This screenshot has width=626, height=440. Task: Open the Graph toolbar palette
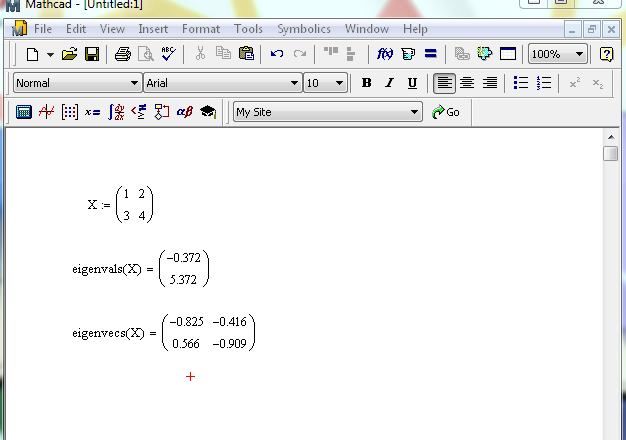click(46, 112)
